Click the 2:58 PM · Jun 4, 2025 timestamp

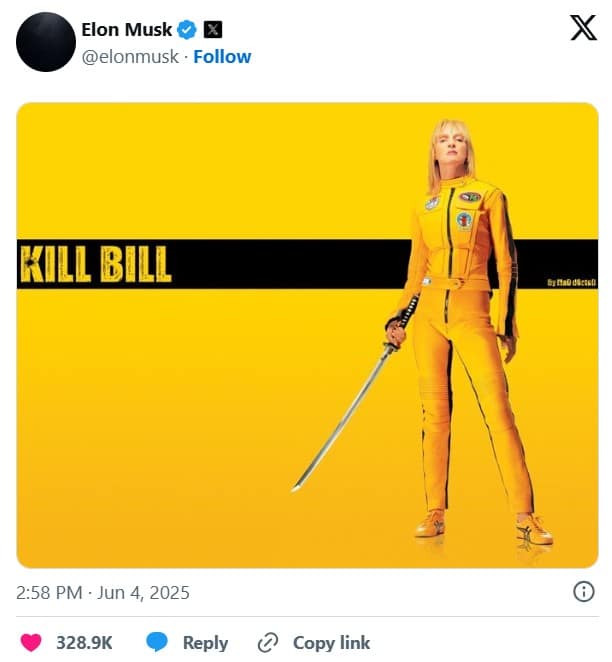click(103, 592)
